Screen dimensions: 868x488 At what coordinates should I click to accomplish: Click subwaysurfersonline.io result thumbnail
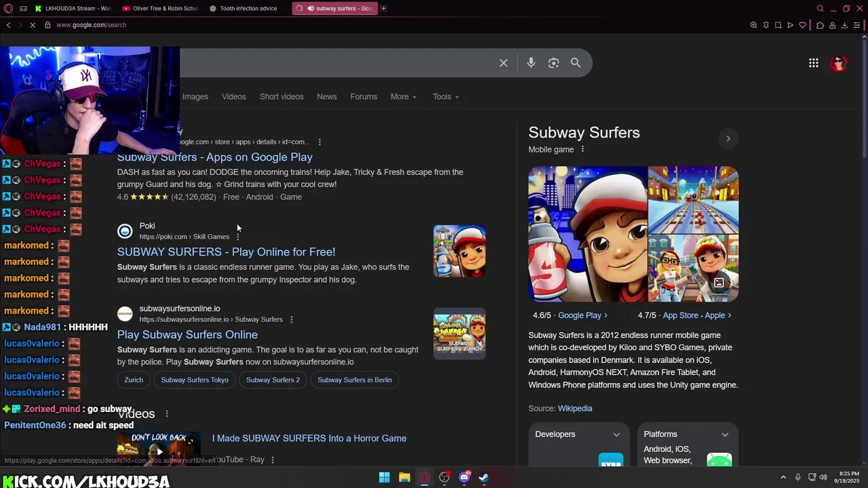(460, 333)
